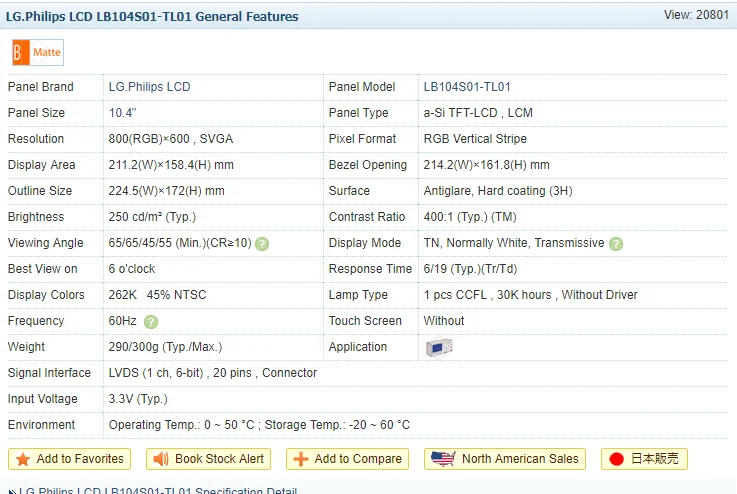Screen dimensions: 737x494
Task: Click the General Features section heading
Action: [x=152, y=16]
